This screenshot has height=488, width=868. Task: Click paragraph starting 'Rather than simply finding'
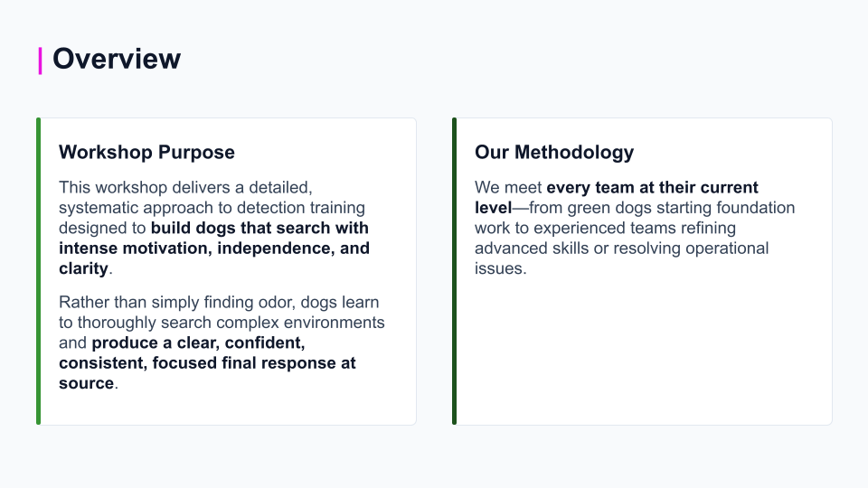[x=222, y=343]
